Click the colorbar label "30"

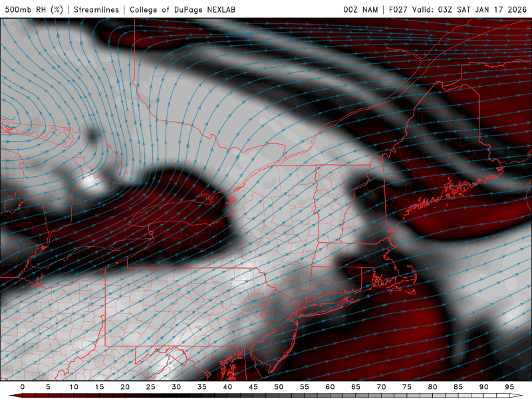[x=176, y=387]
